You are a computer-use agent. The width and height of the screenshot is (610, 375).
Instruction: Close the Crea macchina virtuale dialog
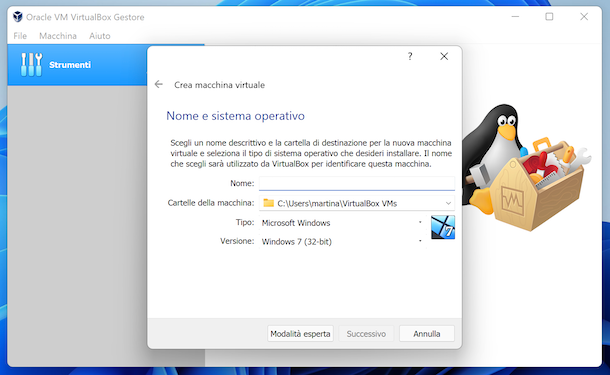click(x=444, y=56)
